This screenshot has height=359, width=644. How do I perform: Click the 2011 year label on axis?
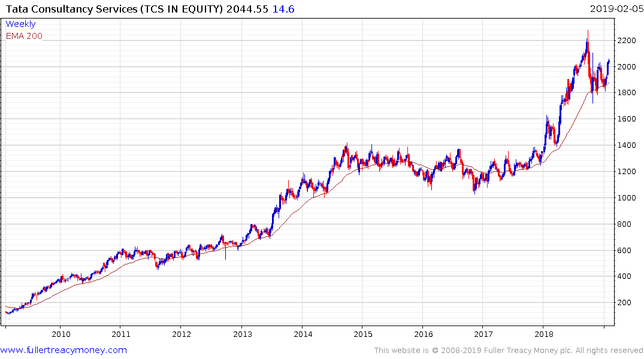click(121, 334)
